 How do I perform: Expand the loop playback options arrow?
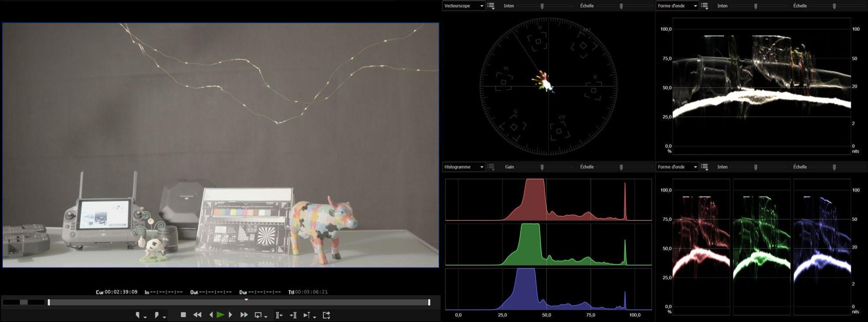[266, 317]
